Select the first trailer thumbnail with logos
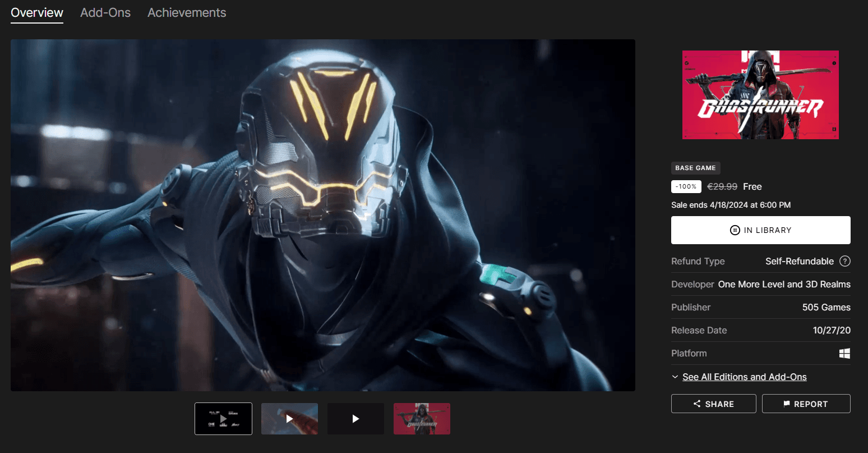868x453 pixels. coord(223,419)
